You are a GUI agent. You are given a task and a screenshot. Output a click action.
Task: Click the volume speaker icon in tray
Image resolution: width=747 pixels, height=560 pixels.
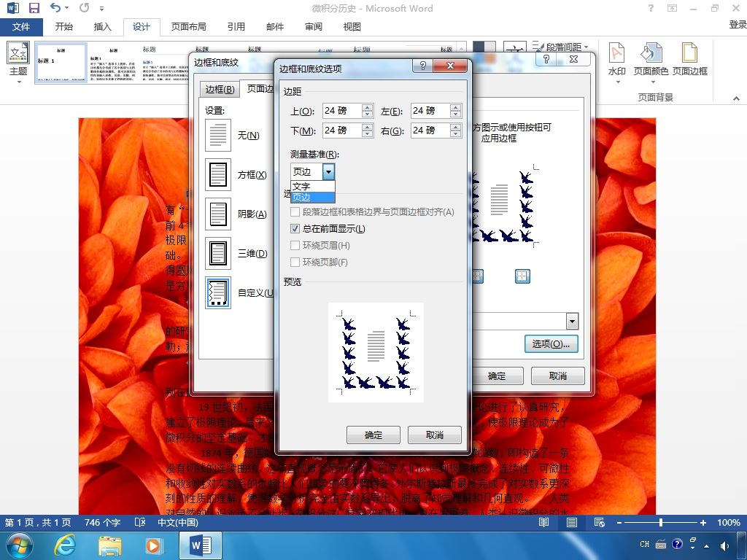724,545
